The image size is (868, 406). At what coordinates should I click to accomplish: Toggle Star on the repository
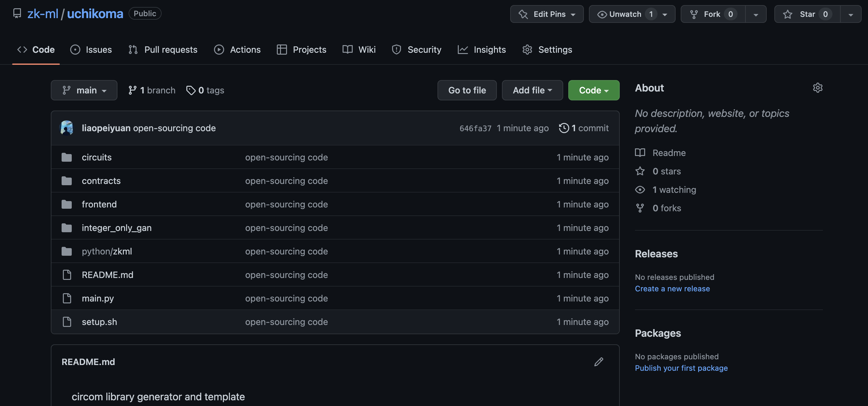(x=807, y=14)
